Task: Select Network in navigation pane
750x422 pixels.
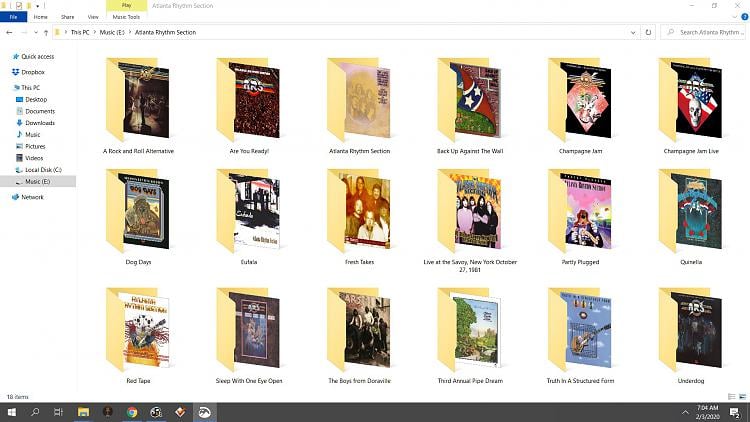Action: point(32,197)
